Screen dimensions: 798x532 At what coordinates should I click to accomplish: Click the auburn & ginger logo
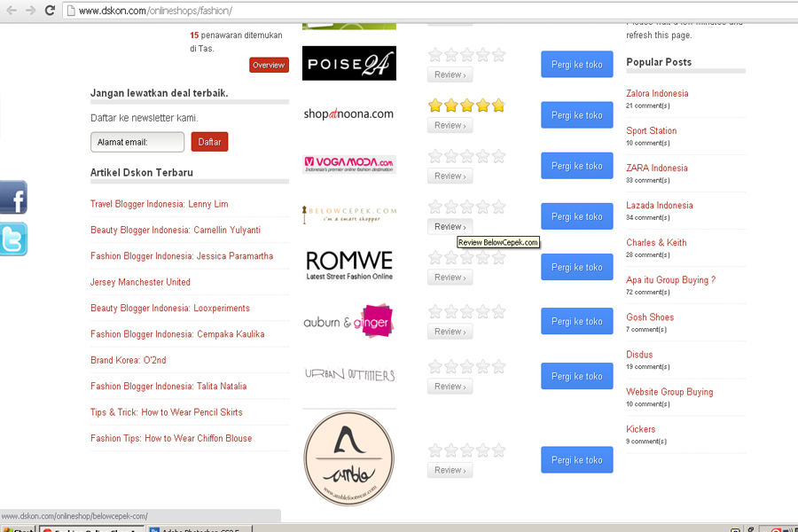348,321
